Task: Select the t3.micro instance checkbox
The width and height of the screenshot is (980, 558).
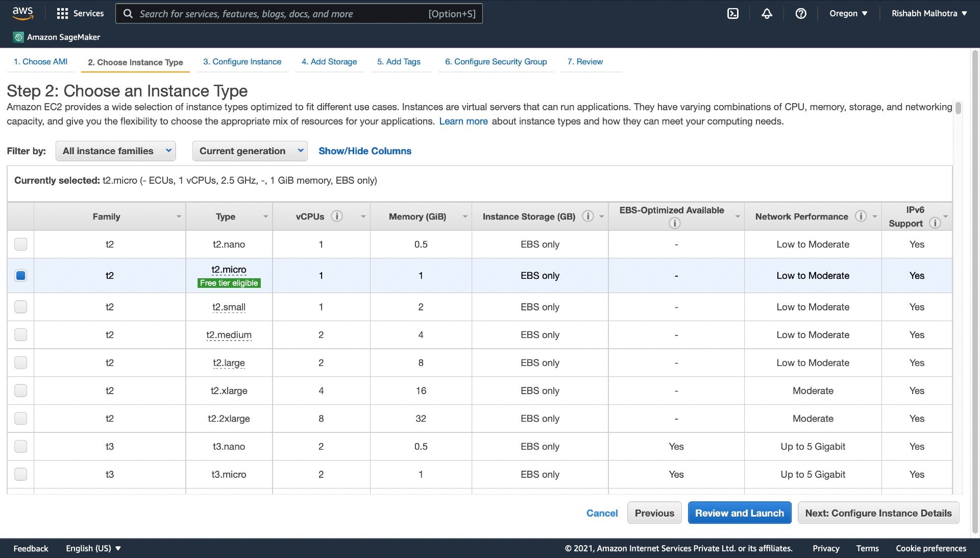Action: point(20,474)
